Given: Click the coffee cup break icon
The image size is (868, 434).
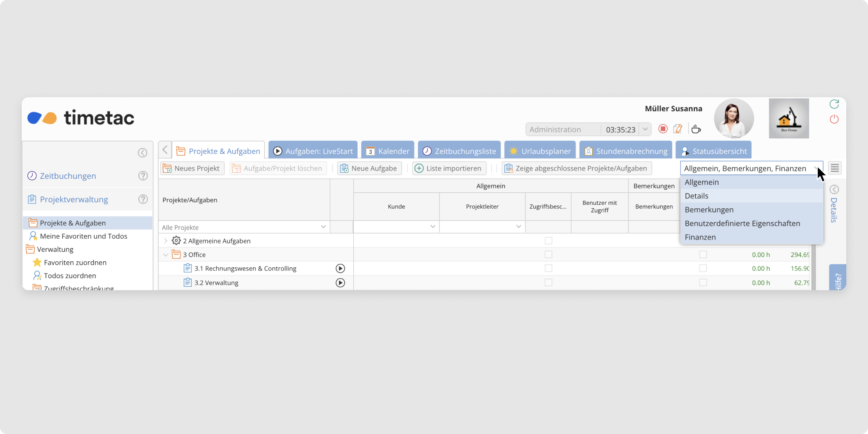Looking at the screenshot, I should (x=696, y=129).
